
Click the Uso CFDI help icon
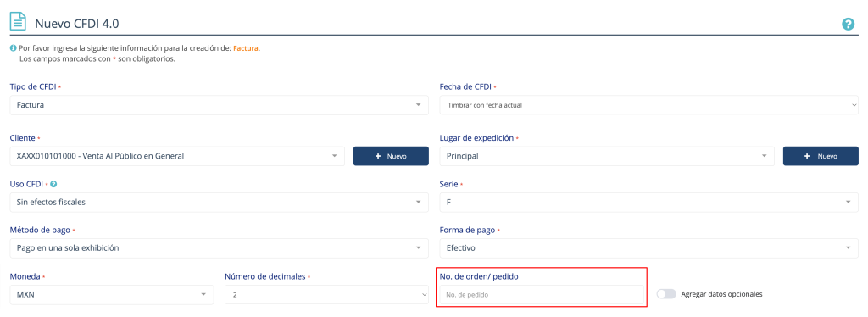coord(53,184)
